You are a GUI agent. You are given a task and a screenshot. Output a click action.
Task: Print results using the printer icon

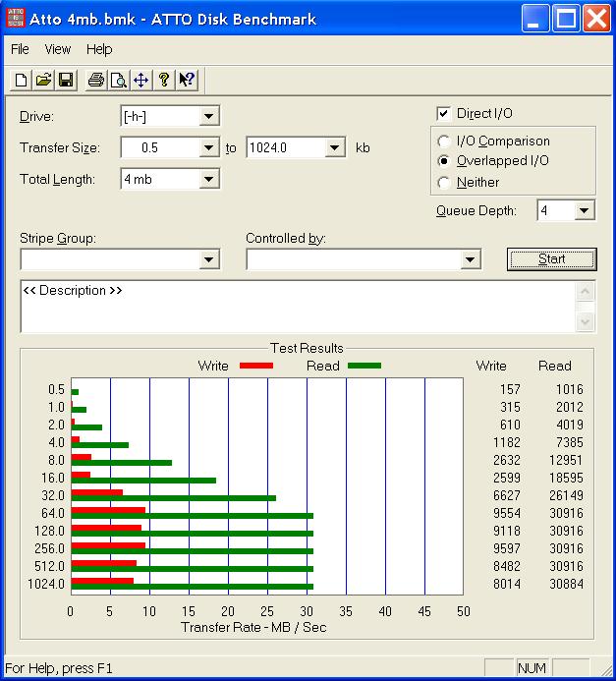pos(96,80)
